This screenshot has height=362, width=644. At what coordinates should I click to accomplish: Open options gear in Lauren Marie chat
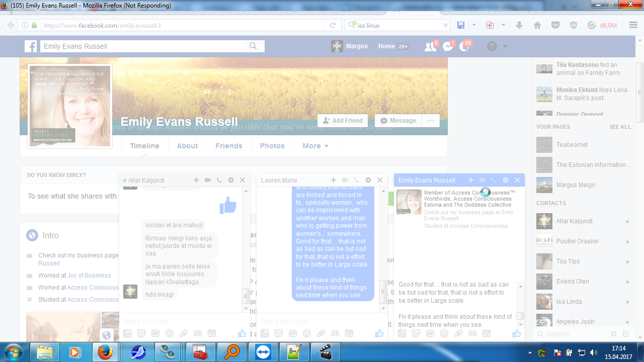(368, 180)
